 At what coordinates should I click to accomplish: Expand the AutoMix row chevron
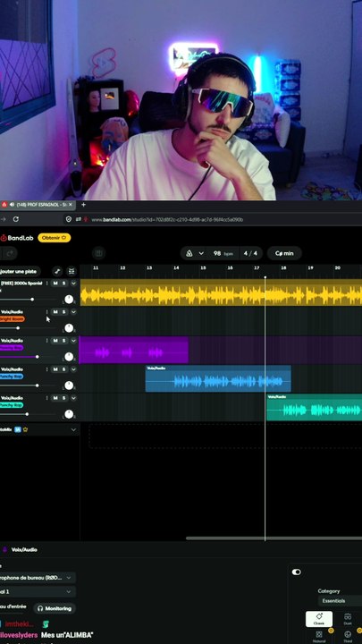[x=73, y=429]
